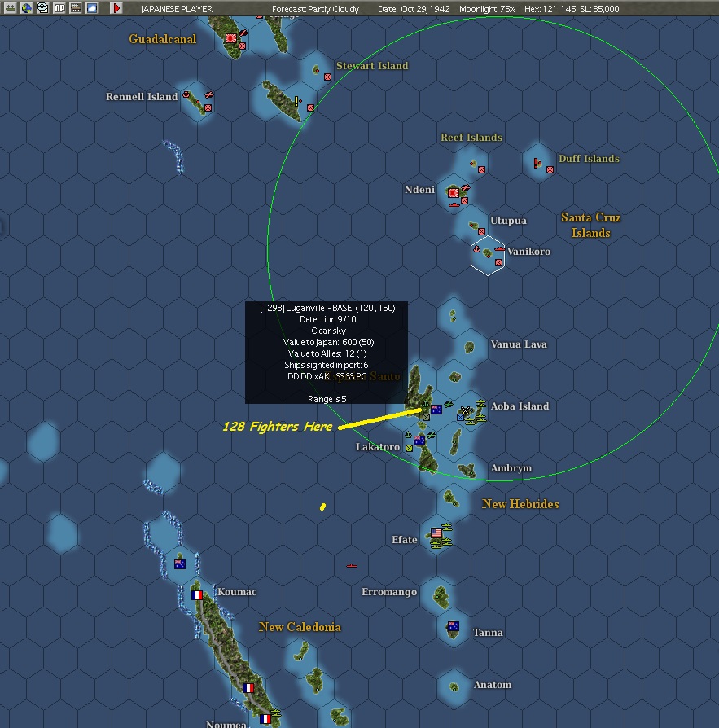This screenshot has height=728, width=719.
Task: Select the red unit box at Duff Islands
Action: [x=550, y=169]
